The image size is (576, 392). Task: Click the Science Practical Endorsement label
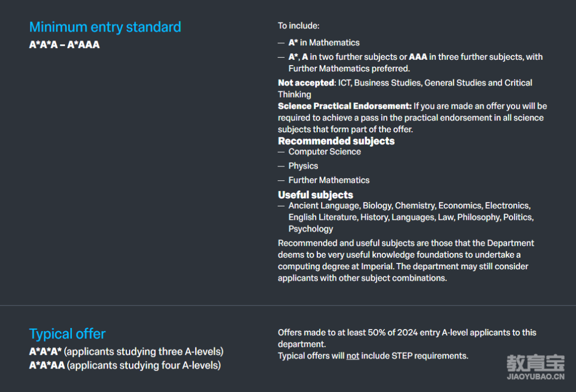(x=345, y=106)
